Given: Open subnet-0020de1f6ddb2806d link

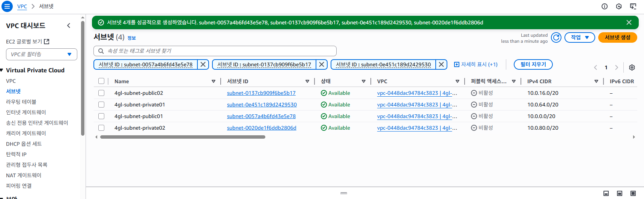Looking at the screenshot, I should (262, 128).
